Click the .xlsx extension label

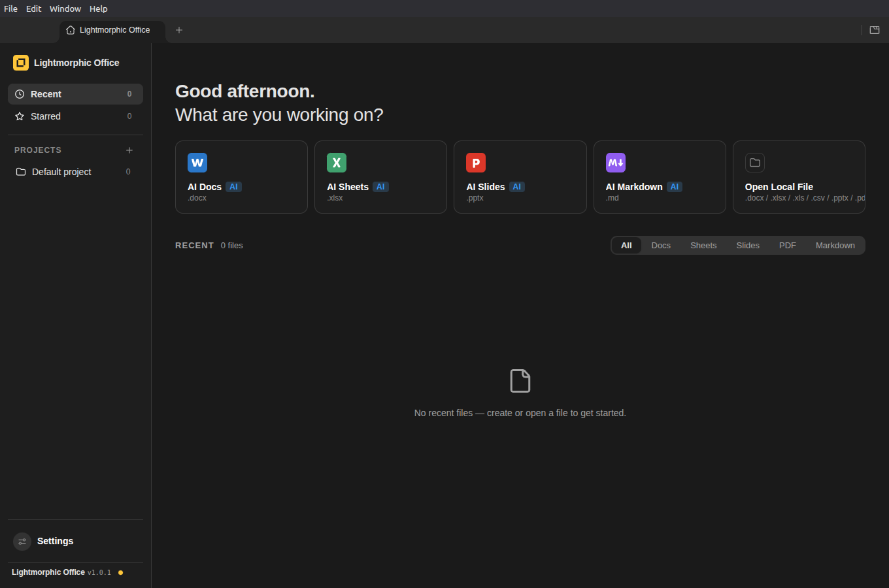tap(335, 198)
